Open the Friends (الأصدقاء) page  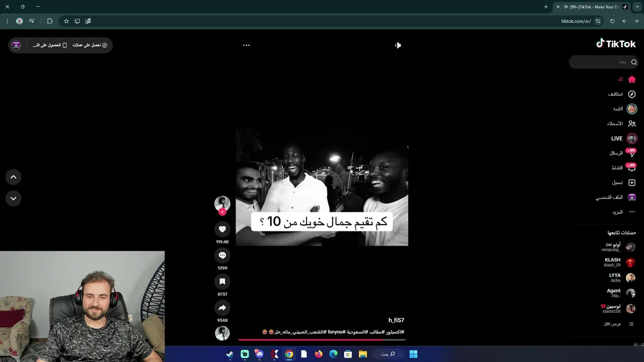click(622, 124)
